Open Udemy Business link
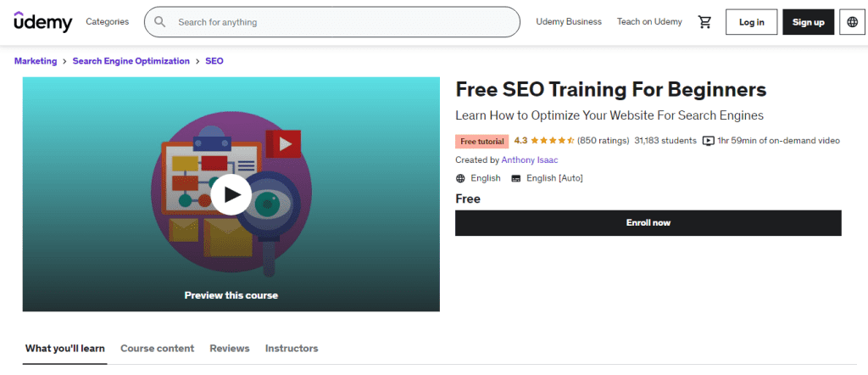Image resolution: width=868 pixels, height=375 pixels. pos(569,21)
